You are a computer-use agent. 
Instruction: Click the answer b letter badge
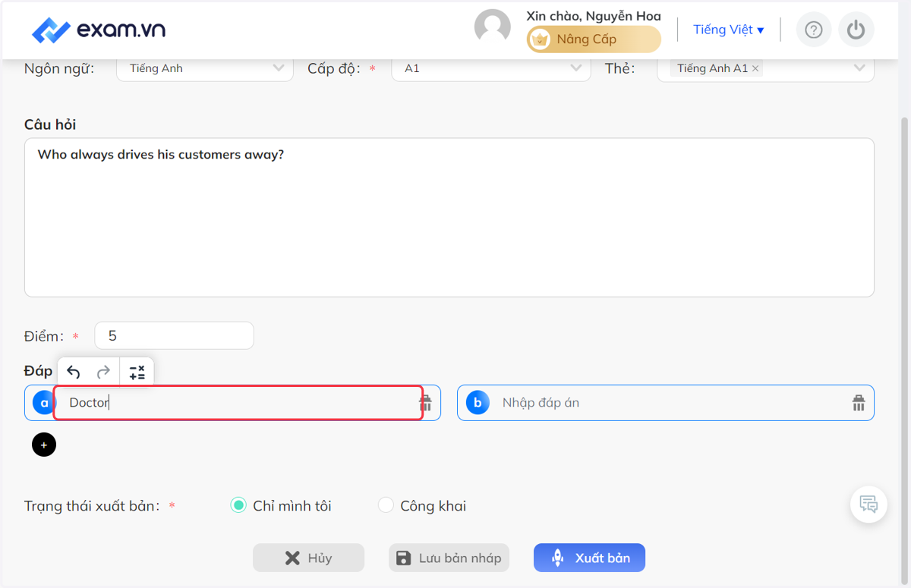click(478, 402)
